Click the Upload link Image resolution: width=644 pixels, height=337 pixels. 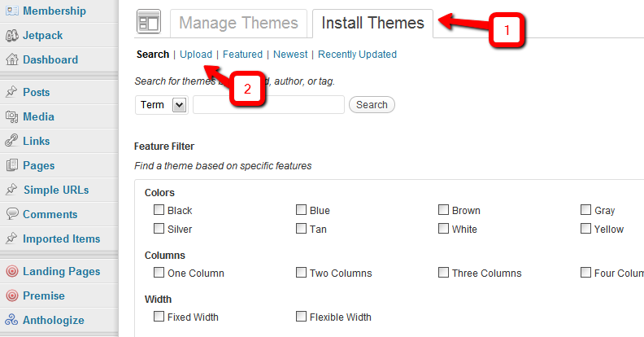pyautogui.click(x=196, y=55)
